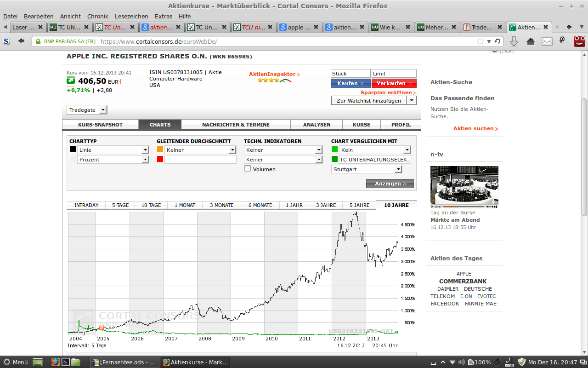Switch to the NACHRICHTEN & TERMINE tab

[x=236, y=124]
